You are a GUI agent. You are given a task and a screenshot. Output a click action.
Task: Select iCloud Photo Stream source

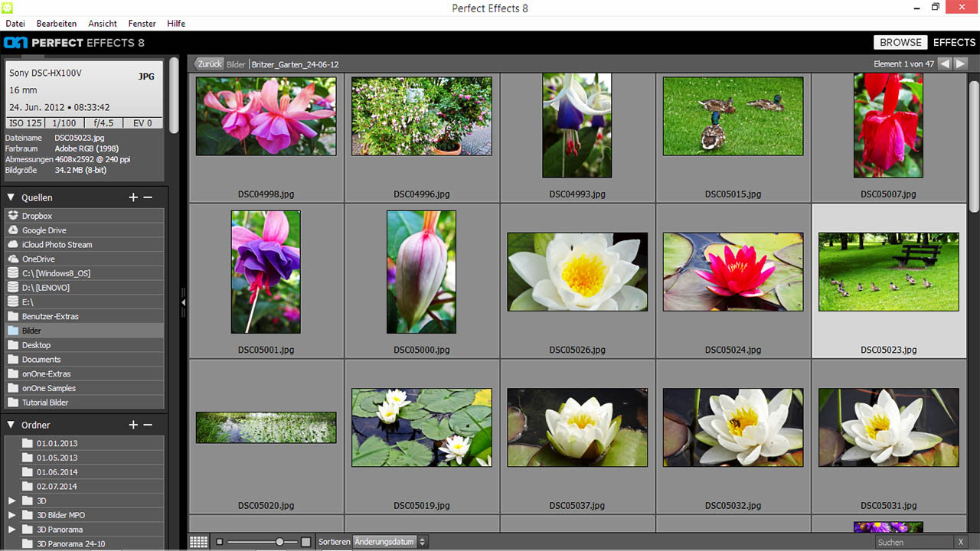(x=57, y=245)
